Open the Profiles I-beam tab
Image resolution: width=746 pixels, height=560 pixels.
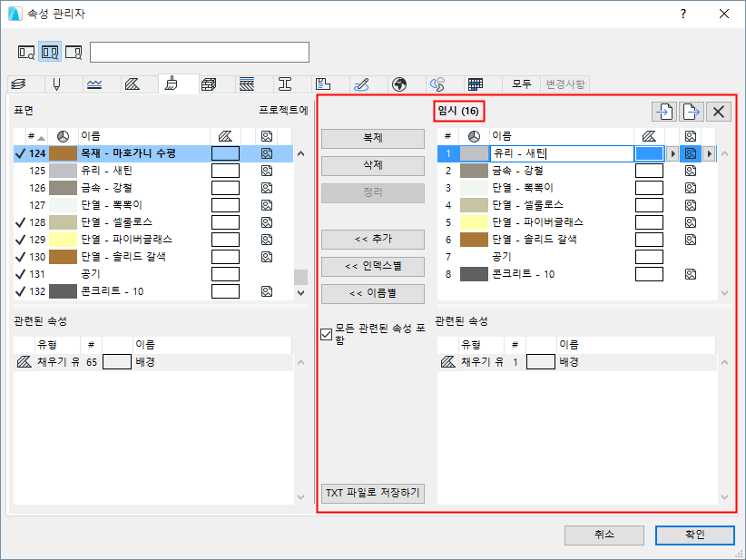pos(285,84)
